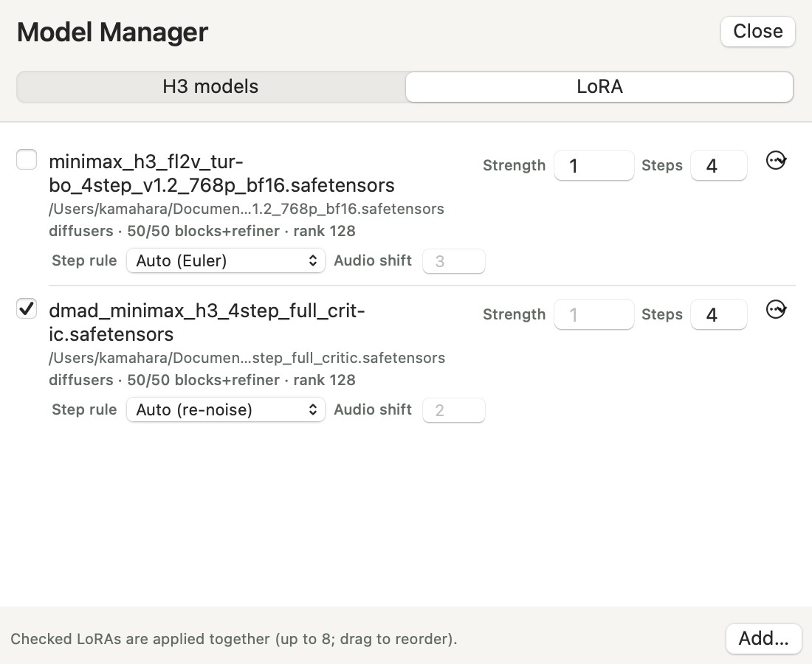Click rank 128 info under dmad_minimax_h3
Screen dimensions: 812x664
(x=324, y=380)
